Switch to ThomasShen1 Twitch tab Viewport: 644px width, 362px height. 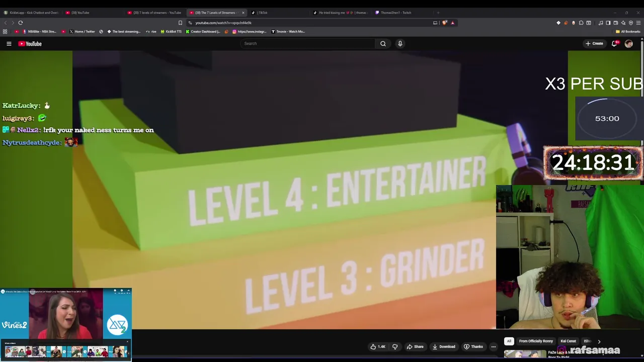tap(402, 13)
